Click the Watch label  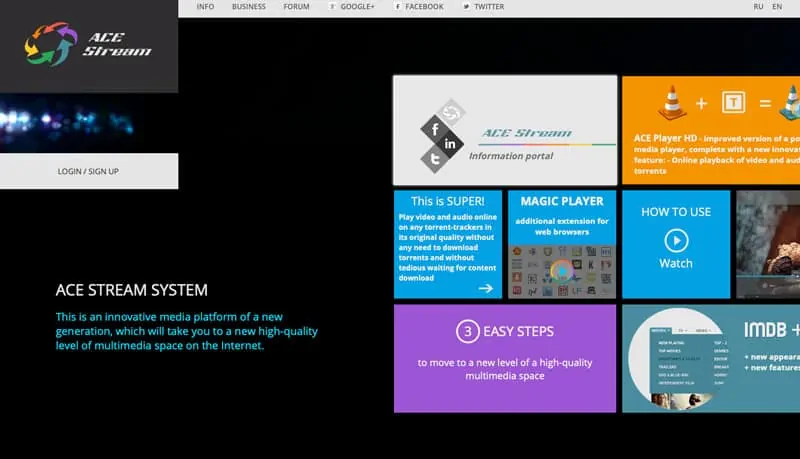coord(676,264)
